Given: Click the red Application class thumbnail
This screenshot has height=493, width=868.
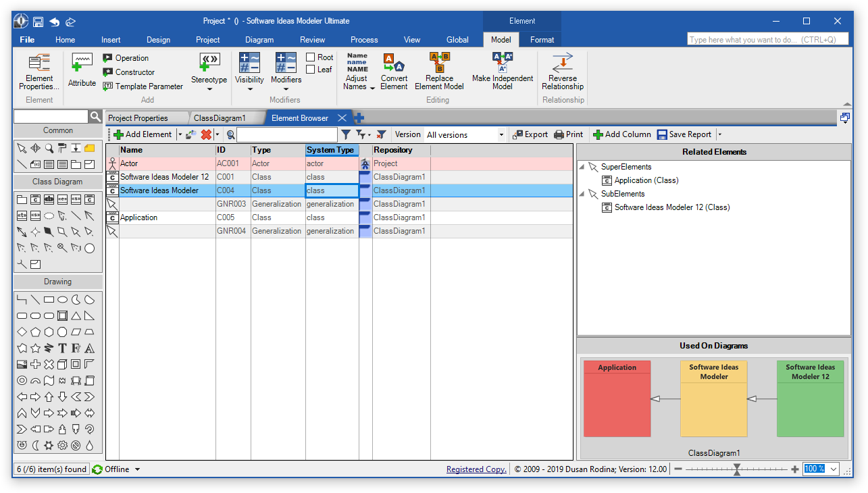Looking at the screenshot, I should point(617,398).
